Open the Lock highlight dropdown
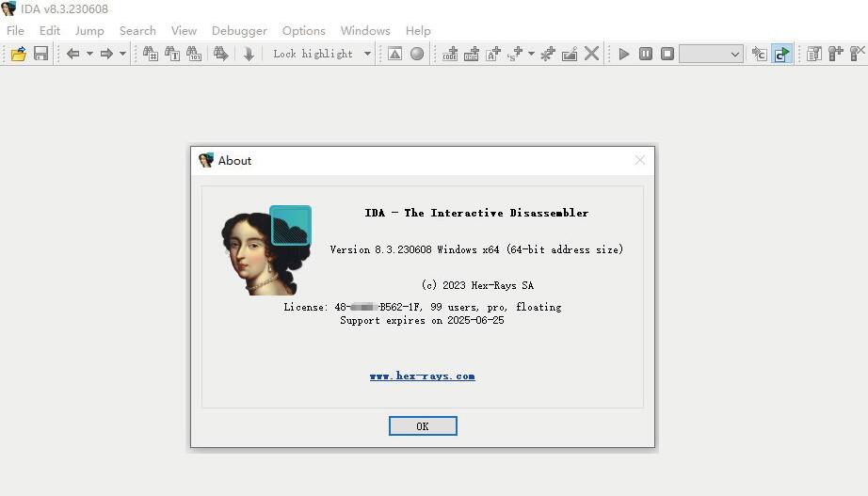Screen dimensions: 868x496 [x=322, y=54]
